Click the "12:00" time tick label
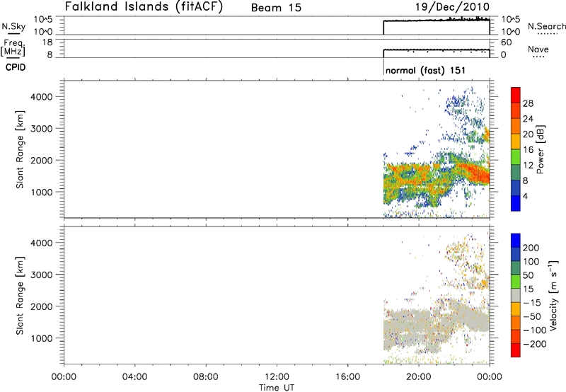The width and height of the screenshot is (566, 392). coord(277,377)
